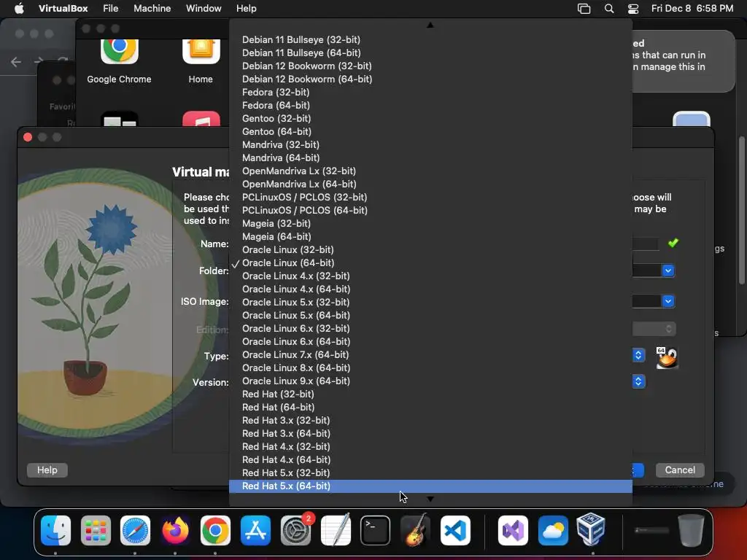Open Finder from the Dock
The height and width of the screenshot is (560, 747).
(x=55, y=530)
